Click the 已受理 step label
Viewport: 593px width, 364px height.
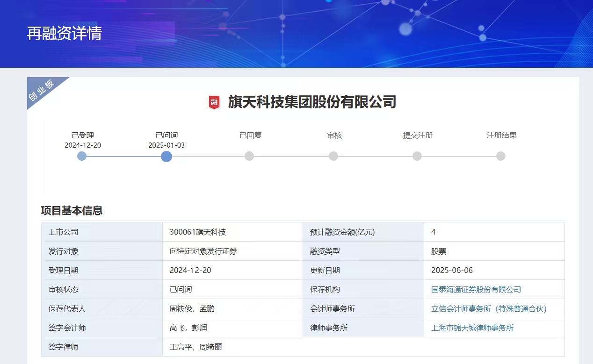pos(83,136)
